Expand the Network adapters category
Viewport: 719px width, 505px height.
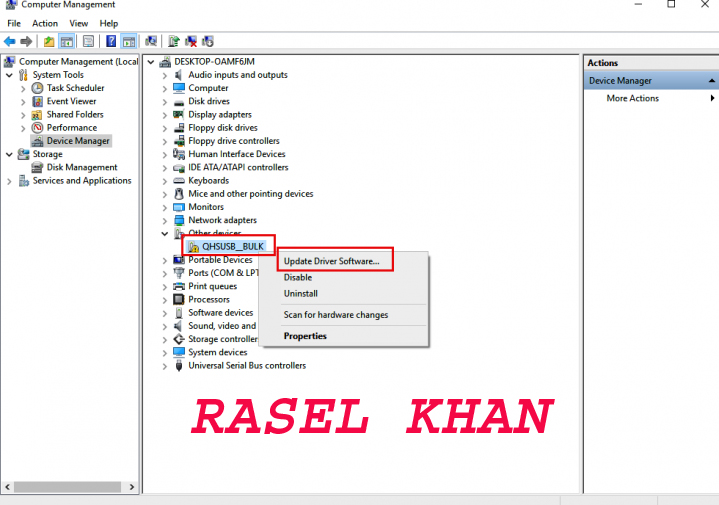tap(165, 221)
